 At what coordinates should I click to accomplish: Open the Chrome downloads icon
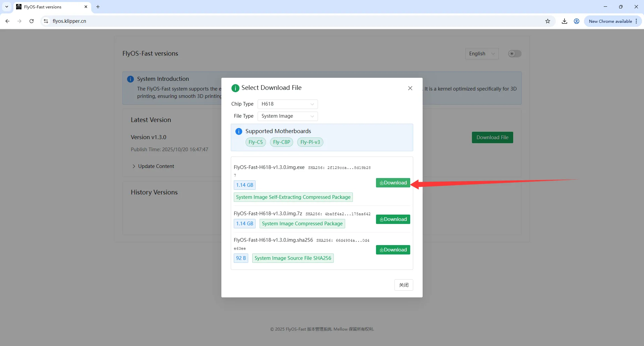565,21
